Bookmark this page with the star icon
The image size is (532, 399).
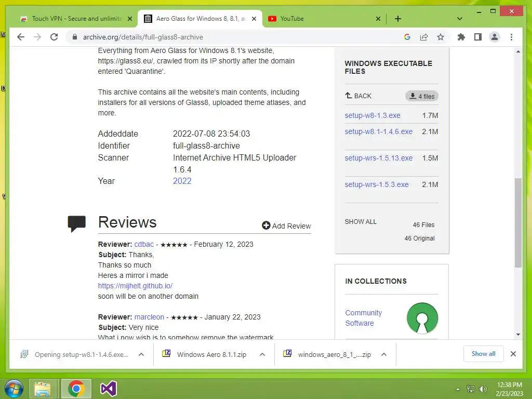coord(441,37)
